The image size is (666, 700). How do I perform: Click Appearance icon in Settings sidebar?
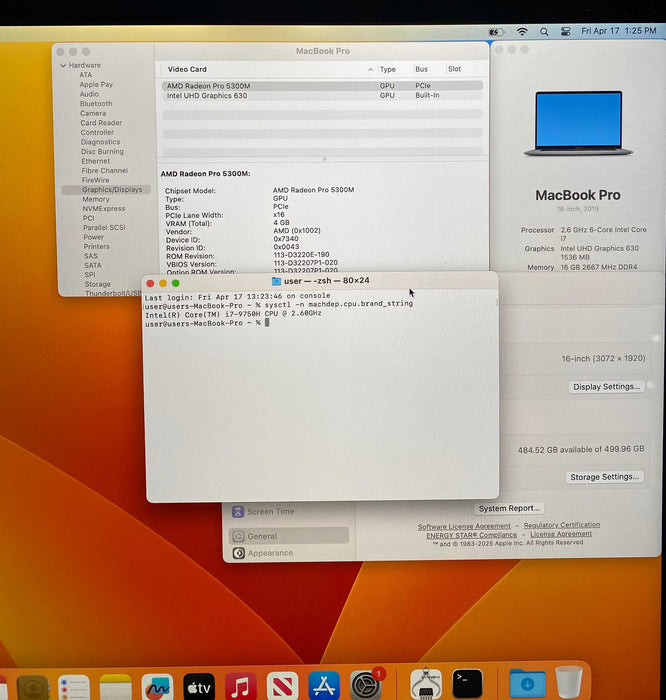239,553
